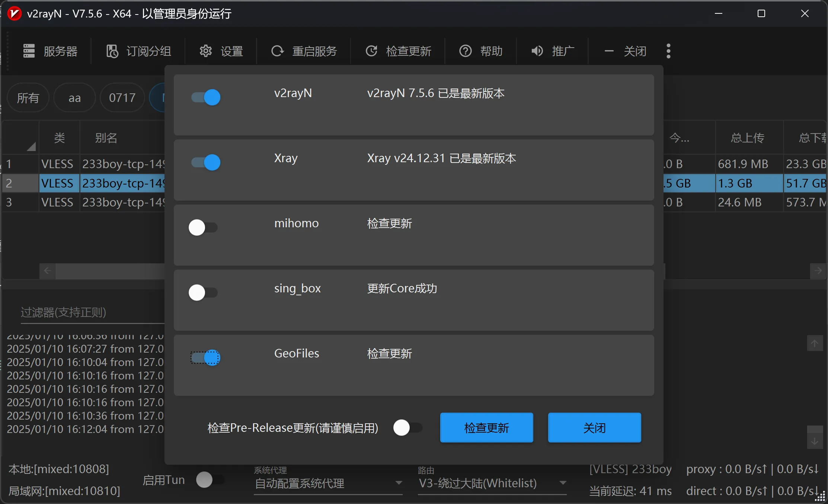
Task: Click the blue 检查更新 button in dialog
Action: click(487, 428)
